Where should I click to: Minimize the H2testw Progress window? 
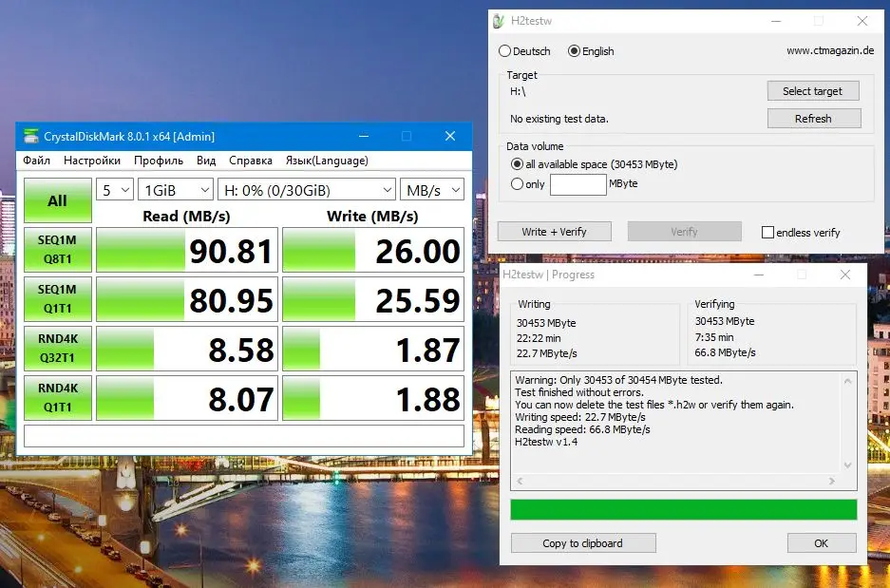point(759,275)
